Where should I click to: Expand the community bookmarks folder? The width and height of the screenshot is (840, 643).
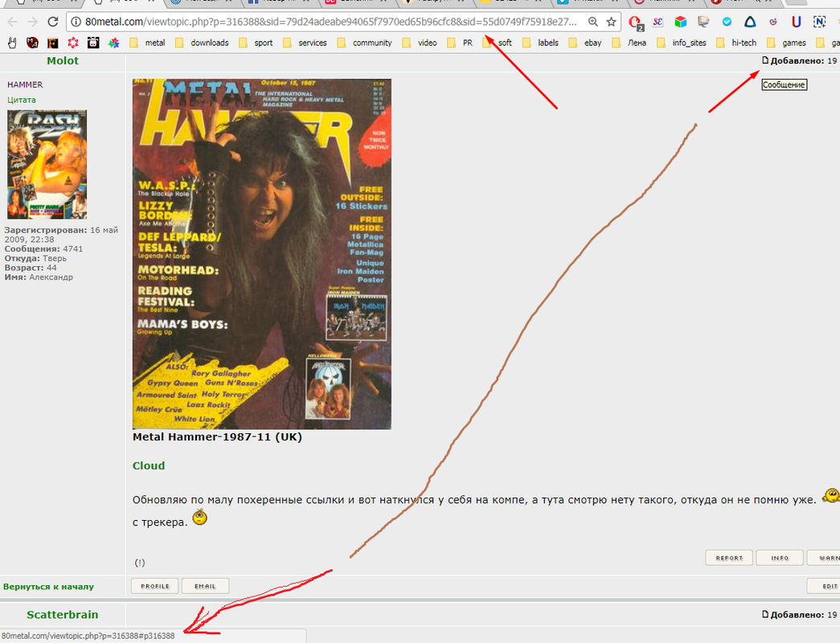click(x=364, y=43)
